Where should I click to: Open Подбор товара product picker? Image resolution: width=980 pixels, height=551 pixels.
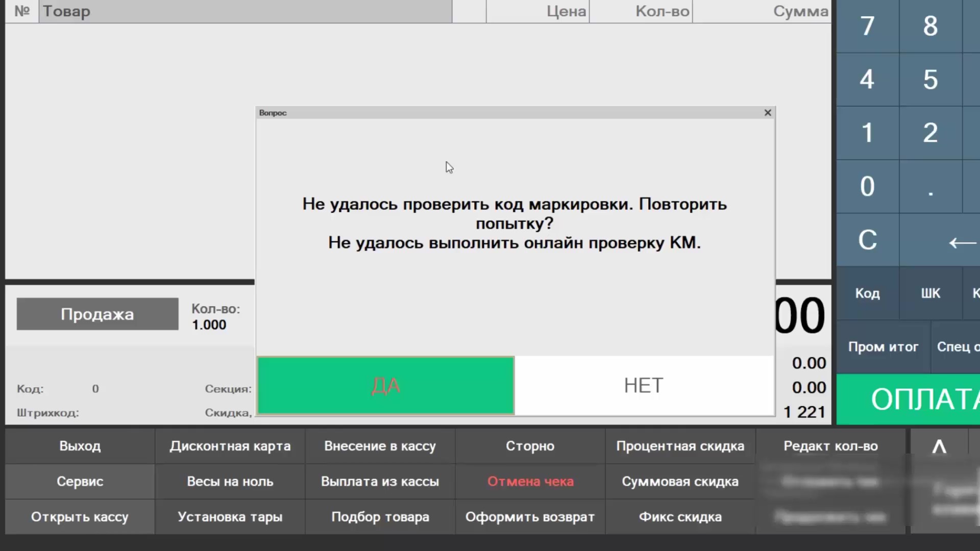pos(380,517)
